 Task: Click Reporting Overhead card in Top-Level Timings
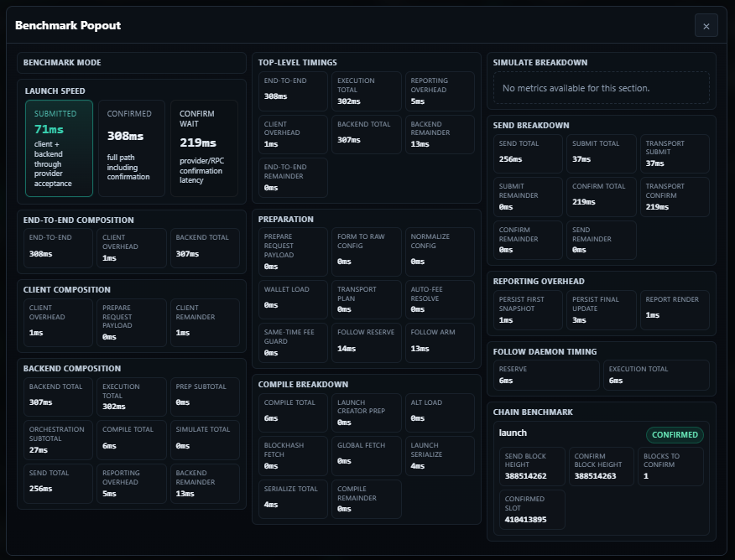click(x=440, y=91)
